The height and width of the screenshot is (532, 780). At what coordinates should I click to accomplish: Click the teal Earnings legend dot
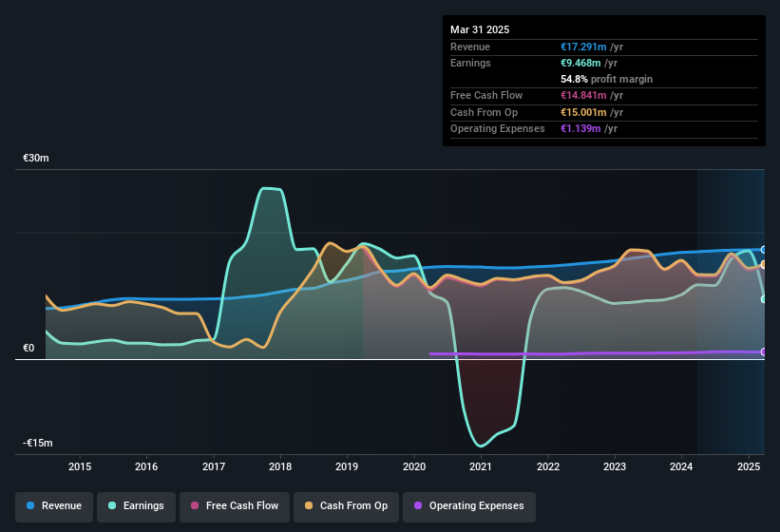(112, 505)
